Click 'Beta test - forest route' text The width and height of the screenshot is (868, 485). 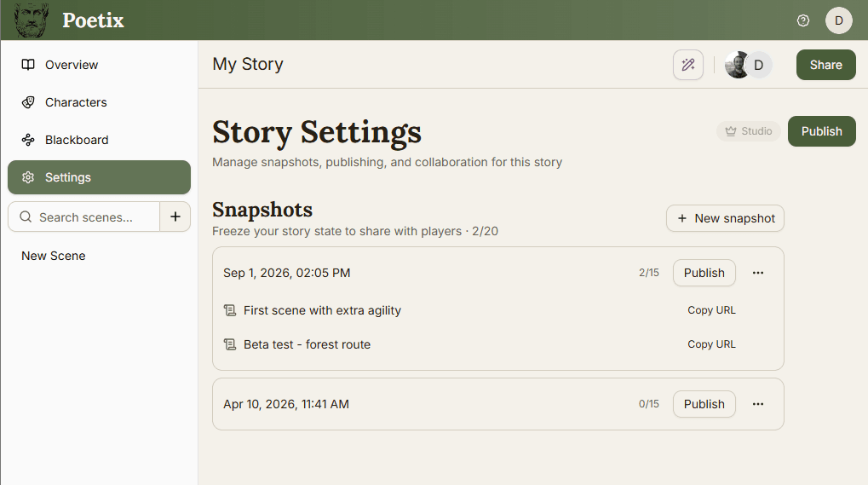(x=308, y=344)
